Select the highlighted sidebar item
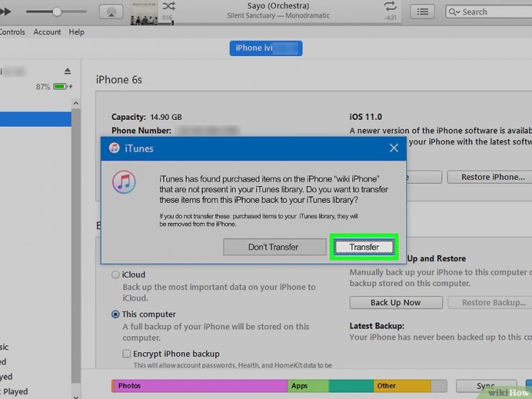The image size is (532, 399). pyautogui.click(x=36, y=119)
